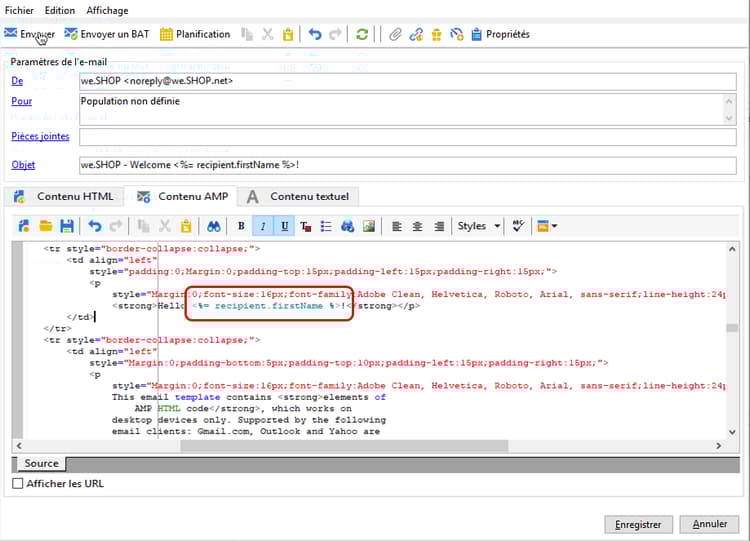
Task: Open Planification scheduling
Action: (195, 34)
